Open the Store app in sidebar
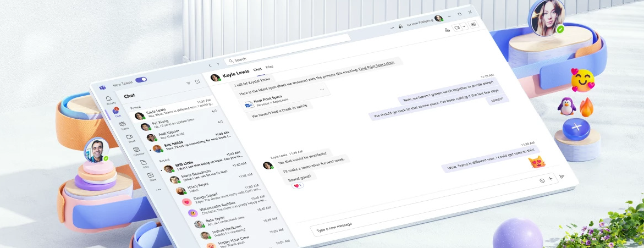Image resolution: width=644 pixels, height=248 pixels. (151, 177)
